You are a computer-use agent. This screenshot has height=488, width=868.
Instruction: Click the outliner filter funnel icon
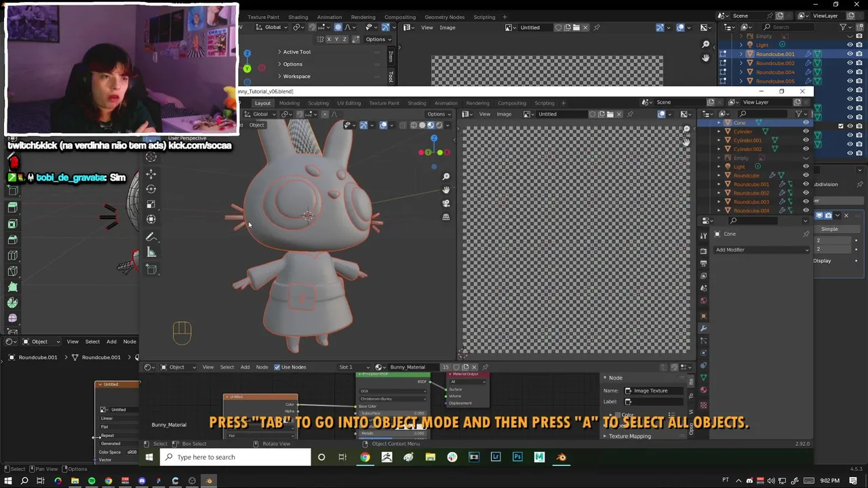799,114
